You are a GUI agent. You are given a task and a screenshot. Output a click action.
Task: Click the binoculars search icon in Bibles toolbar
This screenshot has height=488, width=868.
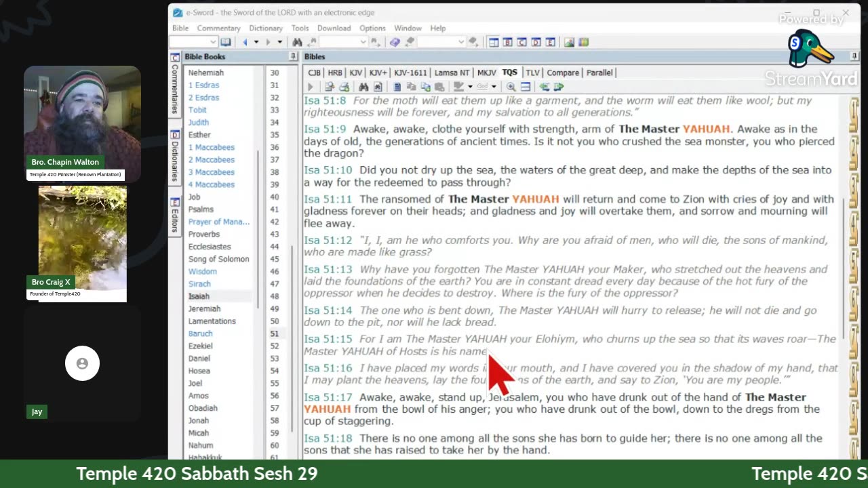363,87
